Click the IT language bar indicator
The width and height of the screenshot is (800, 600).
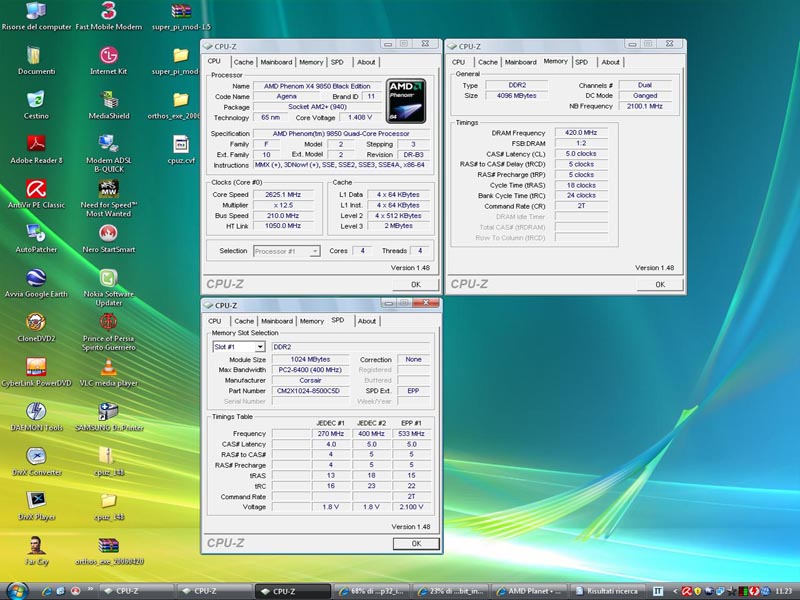point(658,591)
